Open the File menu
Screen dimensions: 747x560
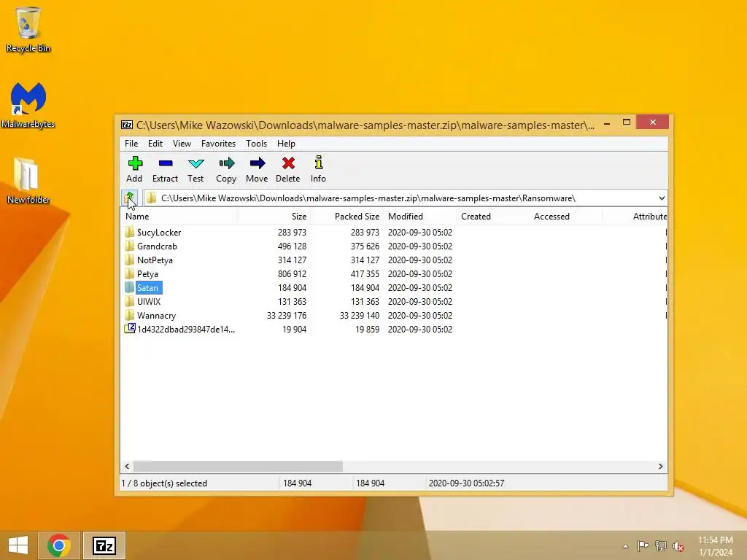(131, 144)
